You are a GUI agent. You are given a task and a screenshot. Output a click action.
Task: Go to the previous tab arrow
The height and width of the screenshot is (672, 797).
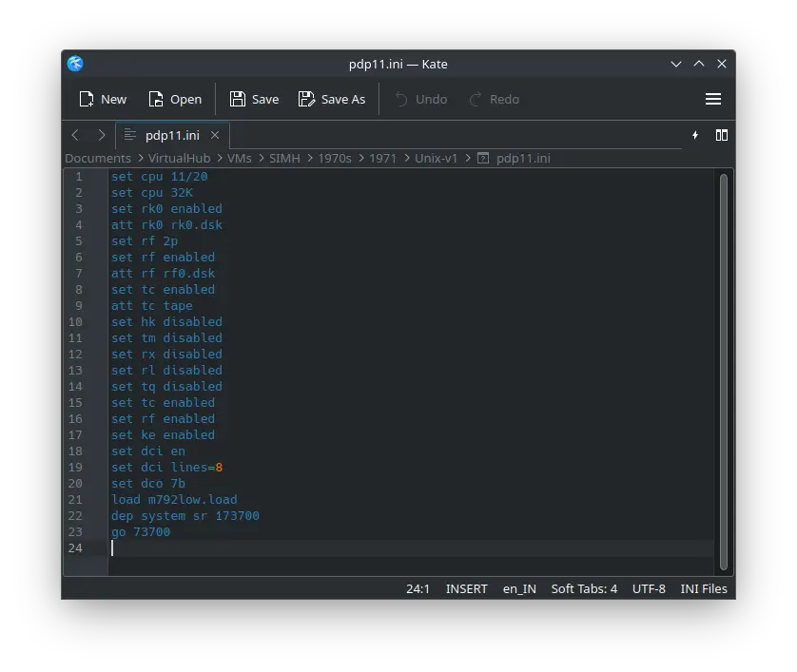tap(76, 135)
